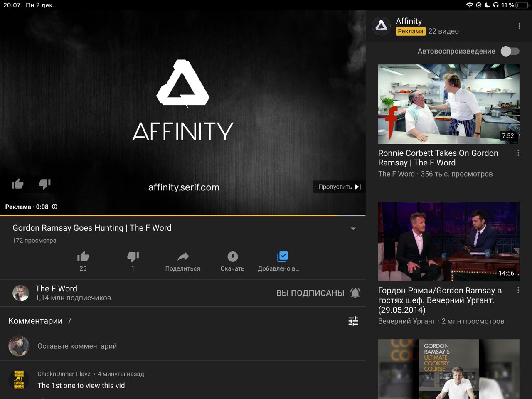The height and width of the screenshot is (399, 532).
Task: Tap the Оставьте комментарий field
Action: [x=77, y=346]
